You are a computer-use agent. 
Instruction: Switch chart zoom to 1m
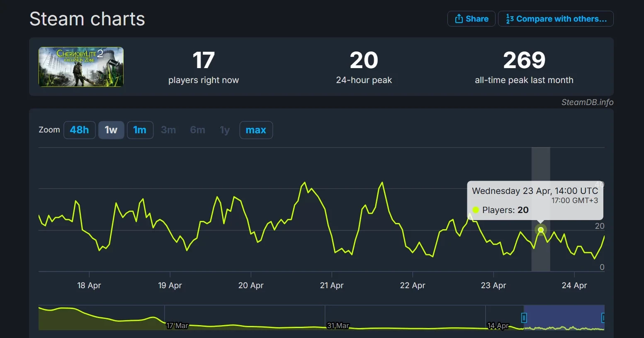pos(140,130)
